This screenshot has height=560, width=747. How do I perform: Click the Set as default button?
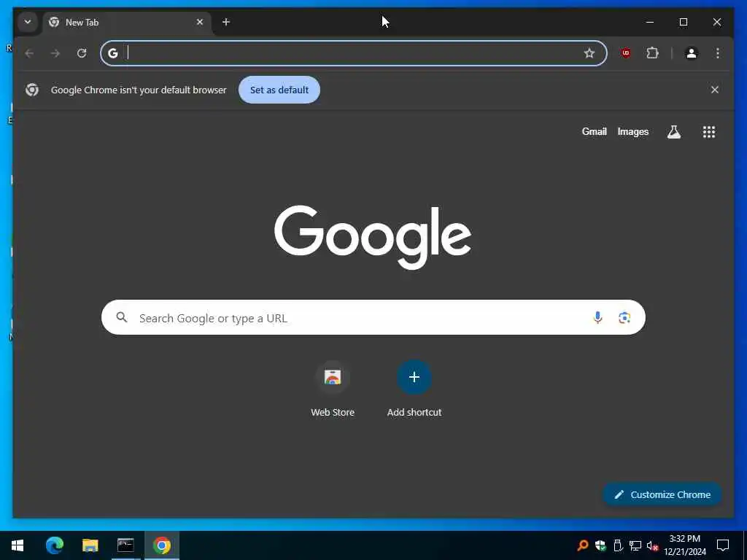click(x=279, y=90)
